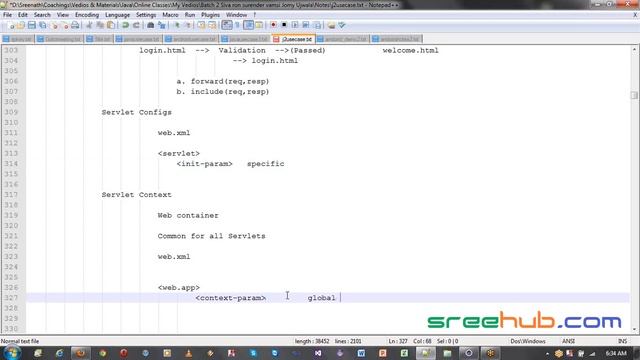Click the '<context-param>' text on line 327
The image size is (640, 360).
click(x=231, y=298)
